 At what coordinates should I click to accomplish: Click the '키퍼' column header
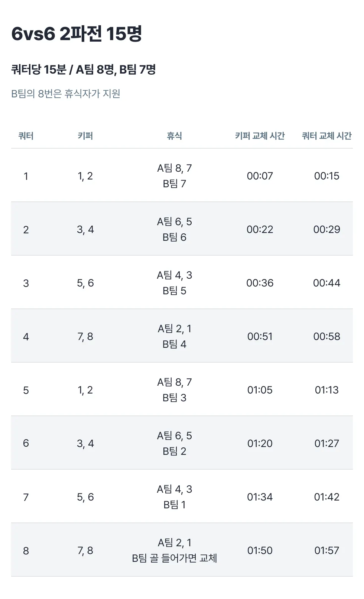click(85, 136)
